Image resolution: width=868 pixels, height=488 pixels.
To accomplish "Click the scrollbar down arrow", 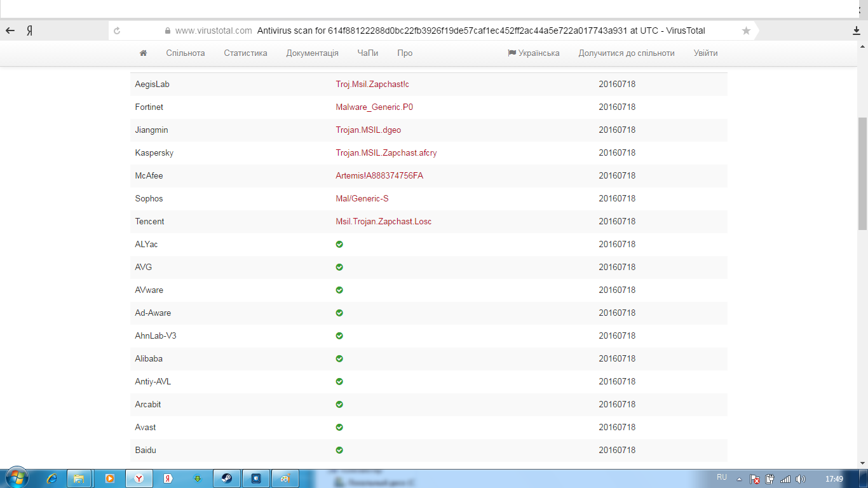I will coord(863,463).
